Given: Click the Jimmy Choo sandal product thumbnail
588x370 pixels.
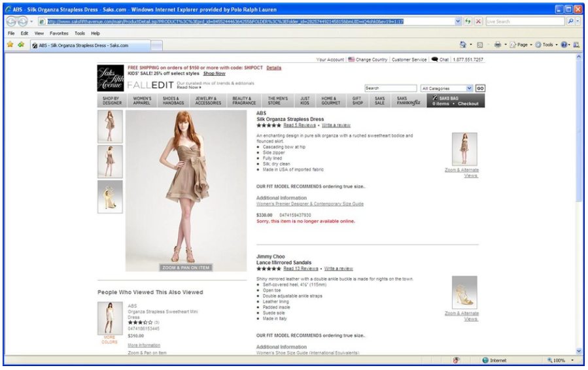Looking at the screenshot, I should pos(464,292).
